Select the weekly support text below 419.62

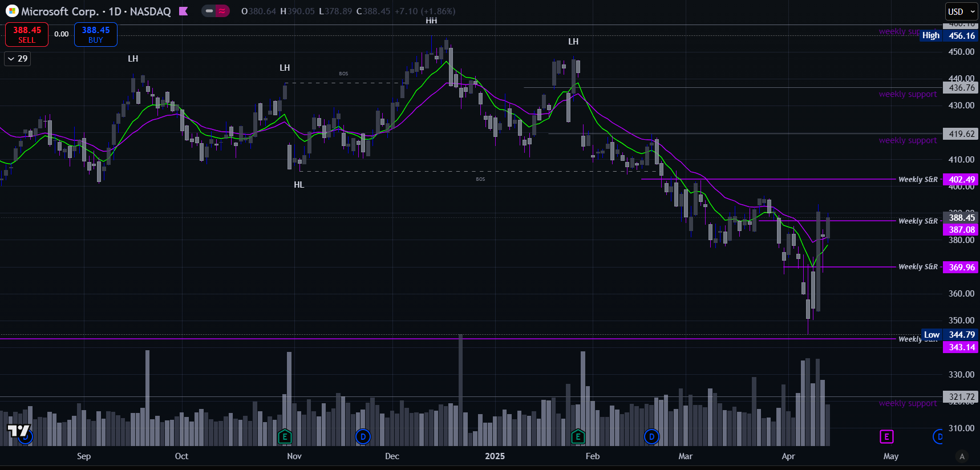click(x=908, y=140)
